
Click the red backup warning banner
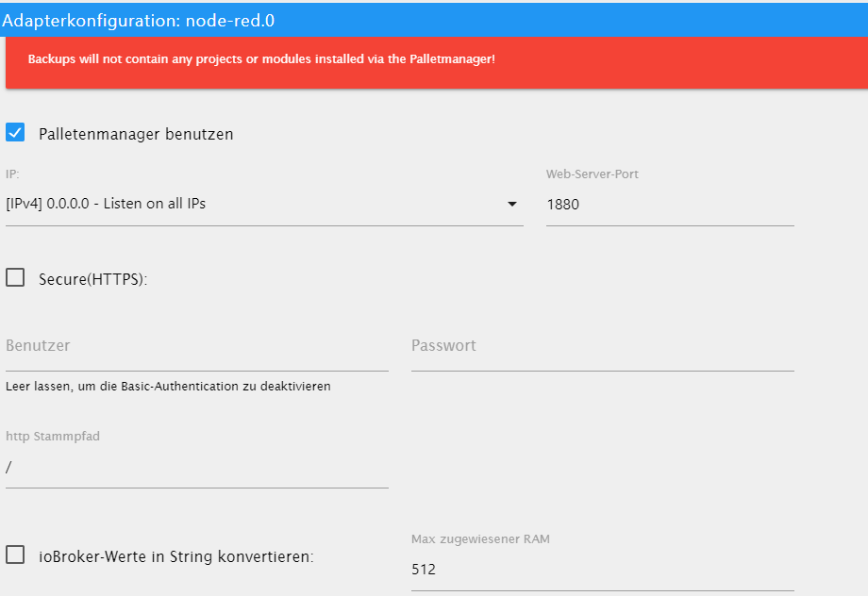click(434, 59)
